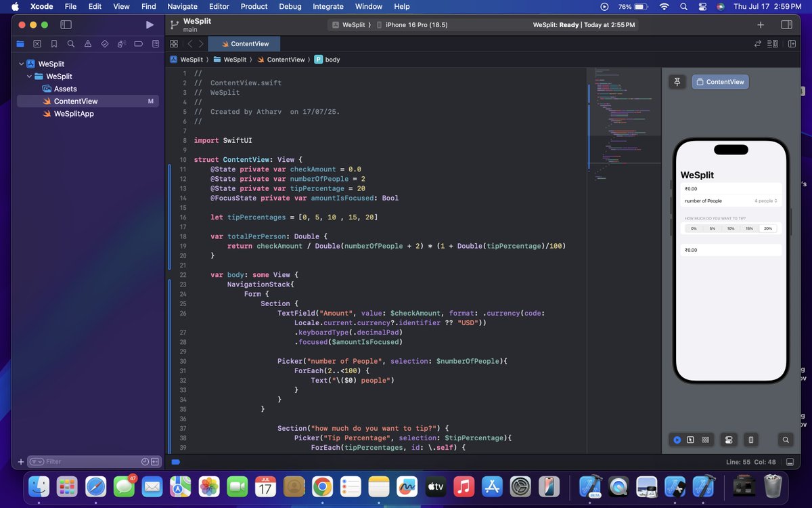Open the Navigate menu

pyautogui.click(x=182, y=6)
